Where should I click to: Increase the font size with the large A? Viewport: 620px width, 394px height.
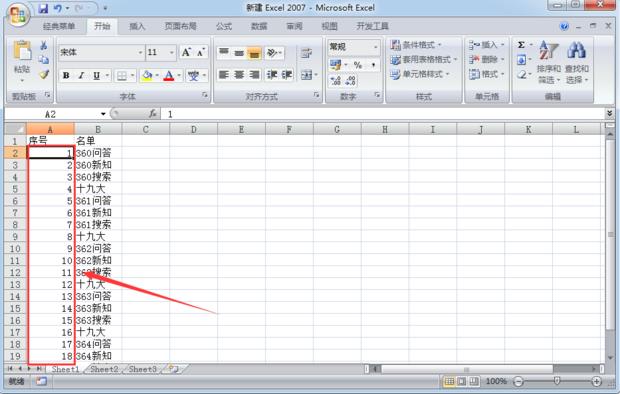tap(186, 52)
